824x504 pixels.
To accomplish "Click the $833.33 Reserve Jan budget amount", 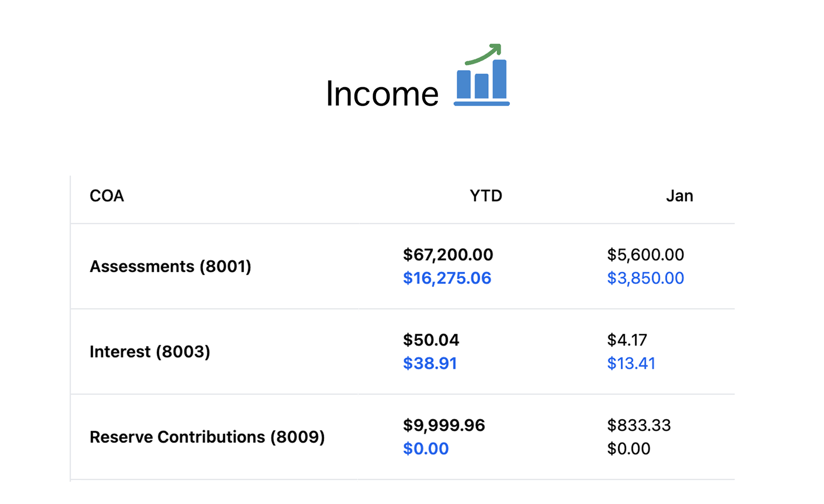I will (638, 425).
